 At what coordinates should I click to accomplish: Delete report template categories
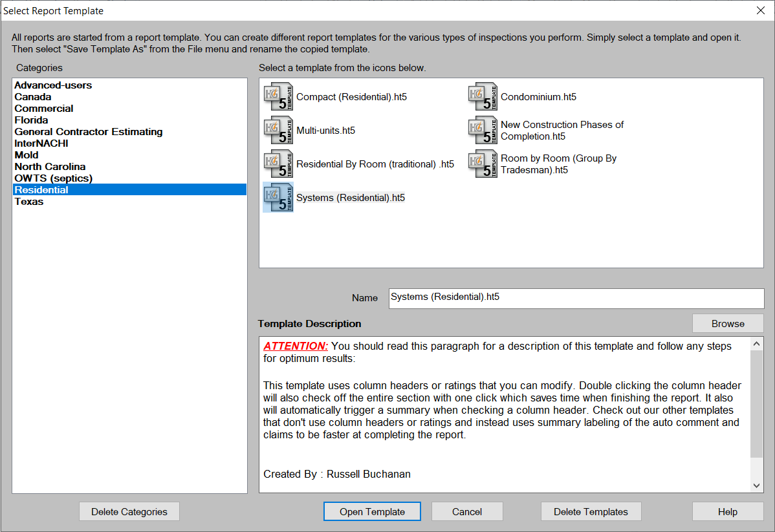tap(129, 511)
